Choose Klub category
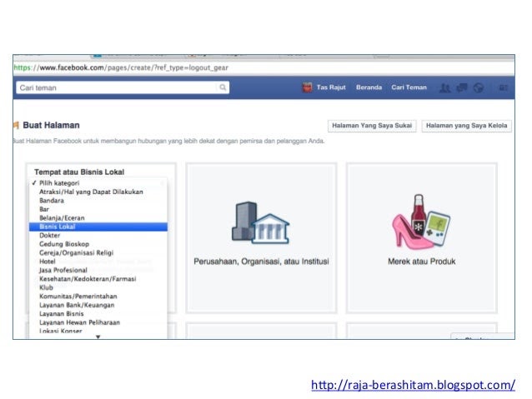 click(98, 287)
